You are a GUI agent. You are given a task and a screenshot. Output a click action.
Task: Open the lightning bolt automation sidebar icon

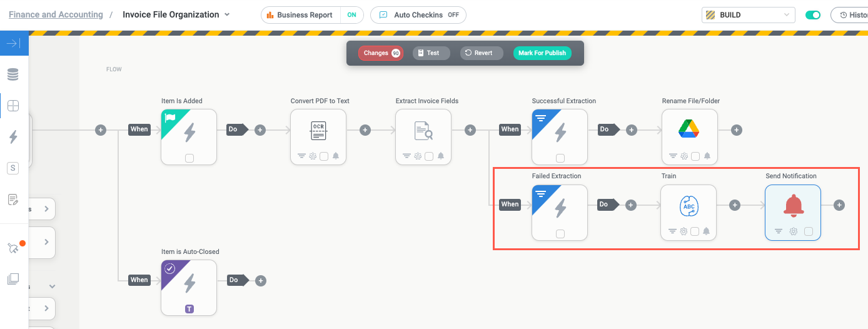pyautogui.click(x=13, y=137)
